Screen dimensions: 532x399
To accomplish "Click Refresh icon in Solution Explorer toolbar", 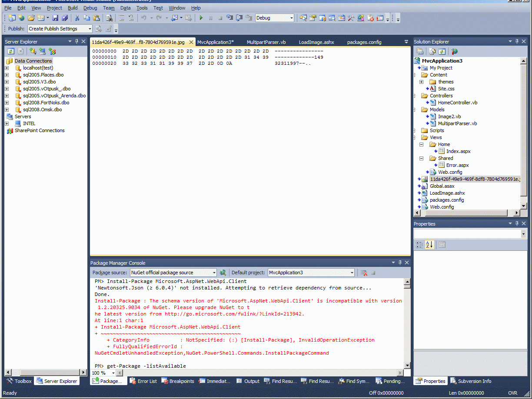I will [x=442, y=51].
